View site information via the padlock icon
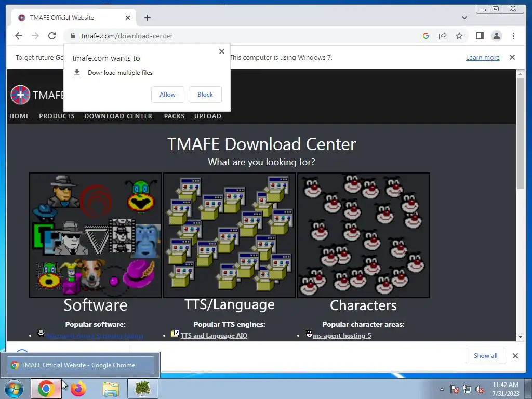The image size is (532, 399). (x=73, y=36)
